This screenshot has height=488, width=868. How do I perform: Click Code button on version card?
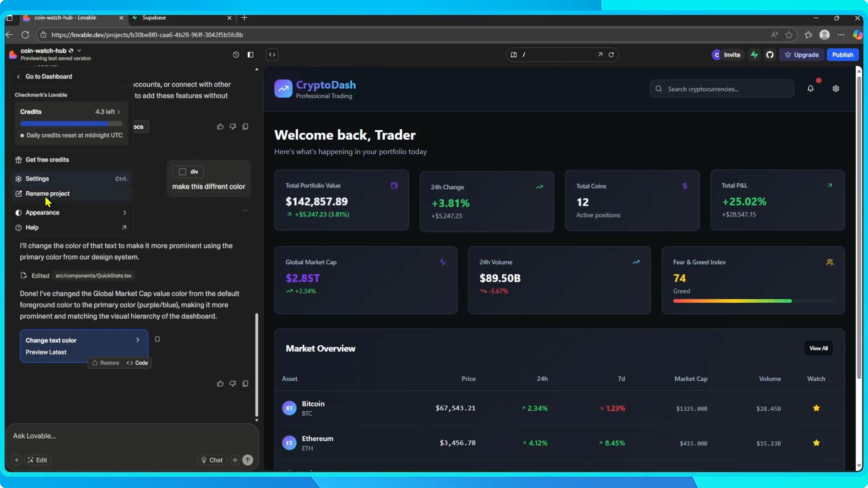point(138,363)
